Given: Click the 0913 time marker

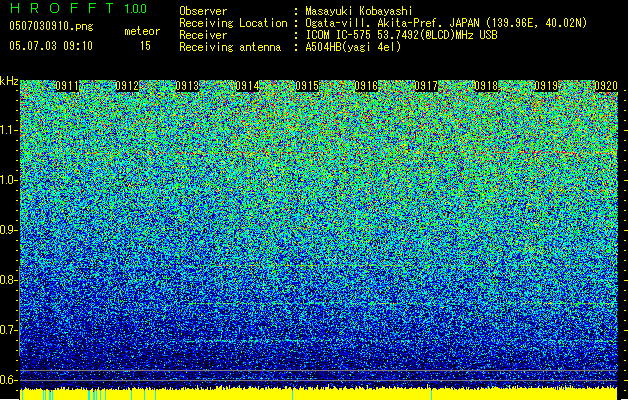Looking at the screenshot, I should (x=187, y=86).
